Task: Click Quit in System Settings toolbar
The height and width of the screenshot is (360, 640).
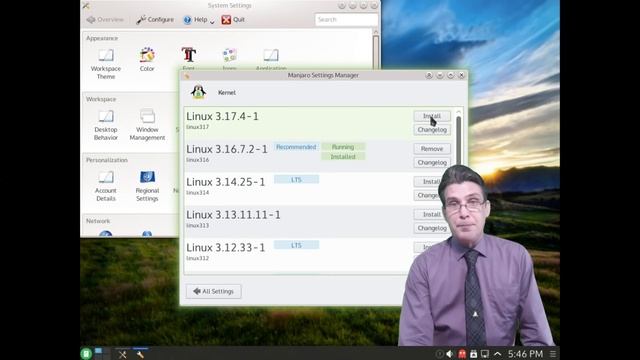Action: point(233,20)
